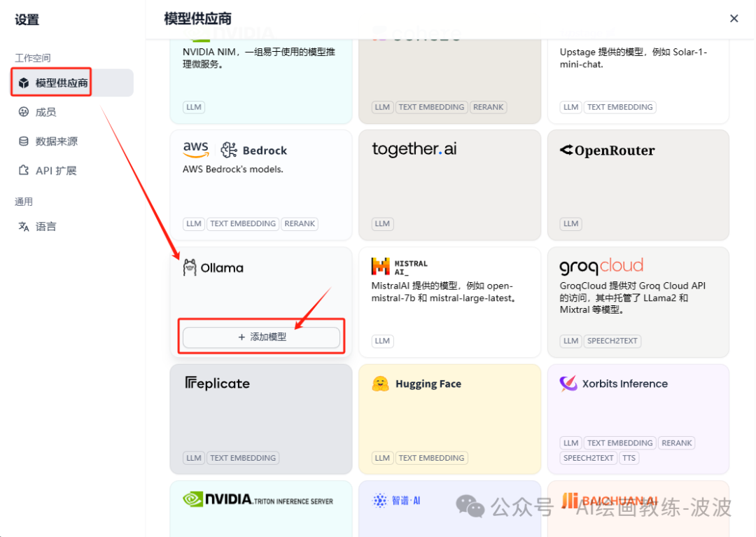Click the 模型供应商 dialog title
The height and width of the screenshot is (537, 756).
[197, 19]
